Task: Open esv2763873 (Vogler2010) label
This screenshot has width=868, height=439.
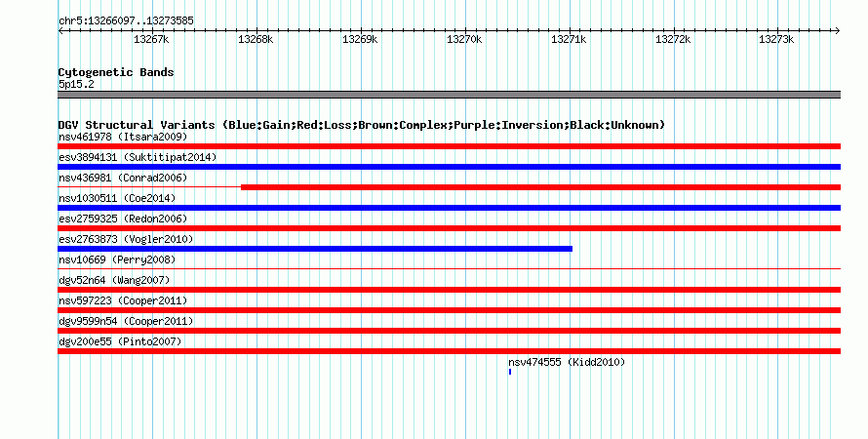Action: point(126,239)
